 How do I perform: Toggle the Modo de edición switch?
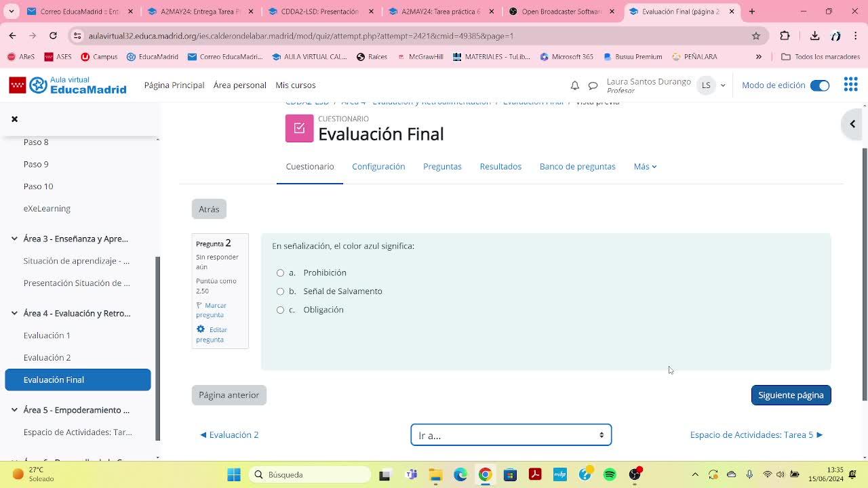click(820, 85)
